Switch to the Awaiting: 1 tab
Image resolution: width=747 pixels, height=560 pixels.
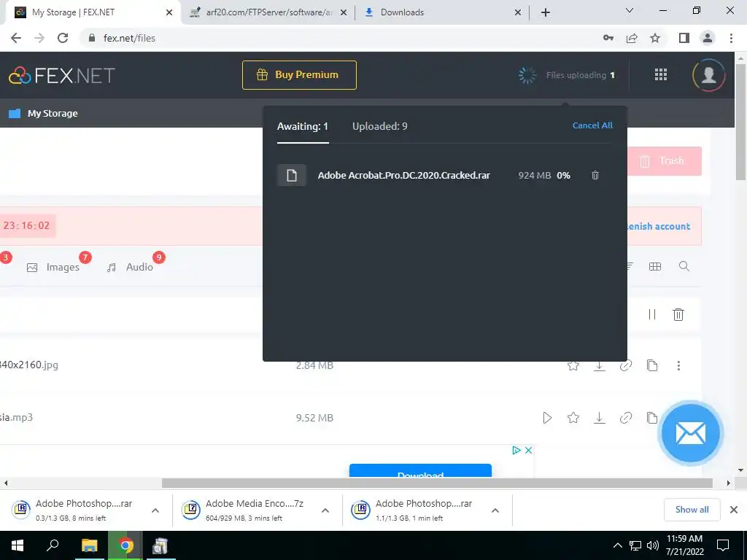pyautogui.click(x=303, y=126)
